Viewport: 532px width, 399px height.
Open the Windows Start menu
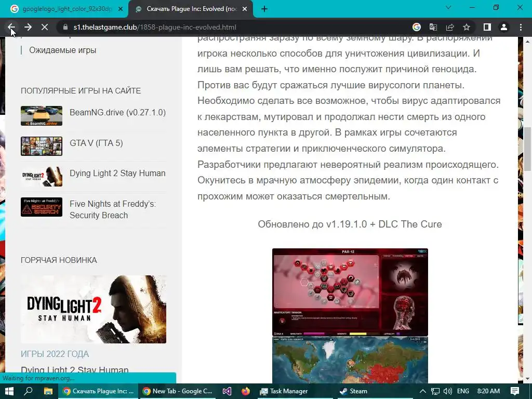9,391
